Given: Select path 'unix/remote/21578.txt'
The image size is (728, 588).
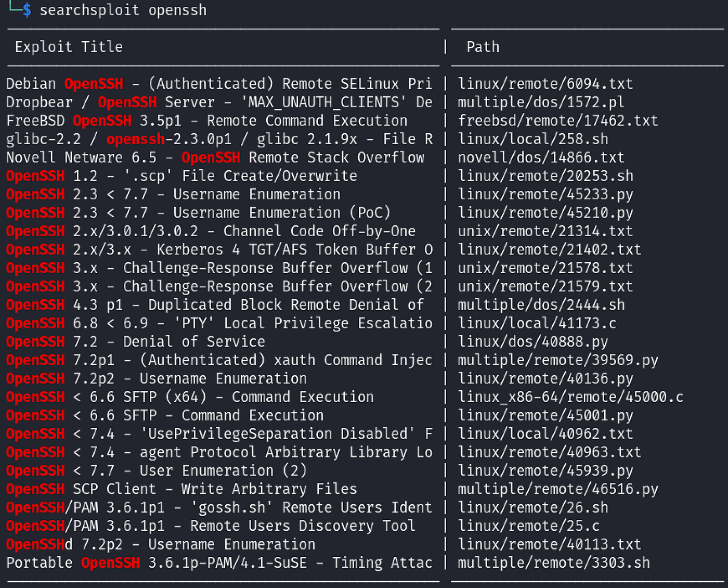Looking at the screenshot, I should point(545,268).
